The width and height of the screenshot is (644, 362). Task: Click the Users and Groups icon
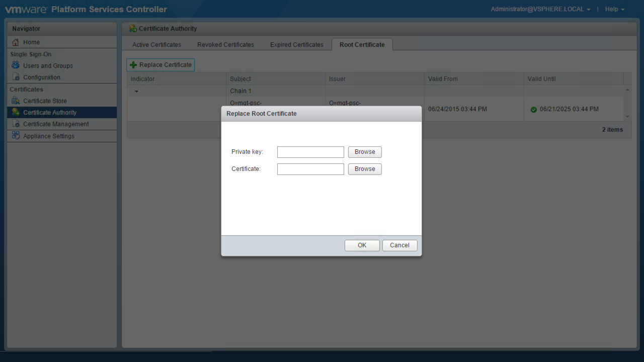pos(16,65)
